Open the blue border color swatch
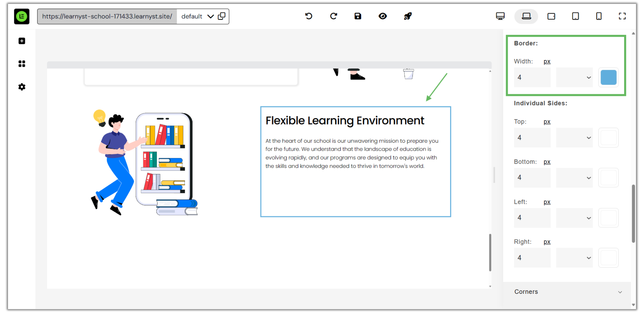 (x=608, y=77)
